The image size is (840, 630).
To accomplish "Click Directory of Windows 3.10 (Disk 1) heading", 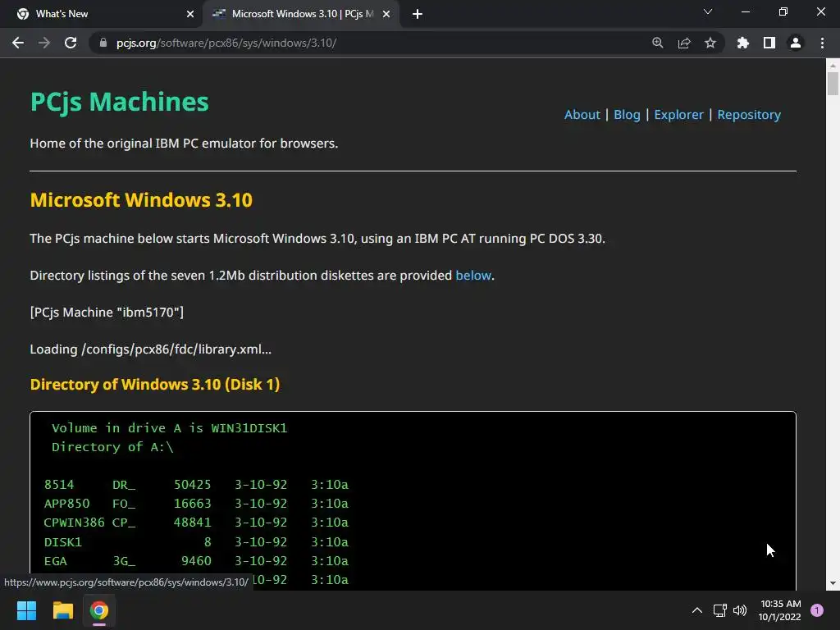I will click(155, 385).
